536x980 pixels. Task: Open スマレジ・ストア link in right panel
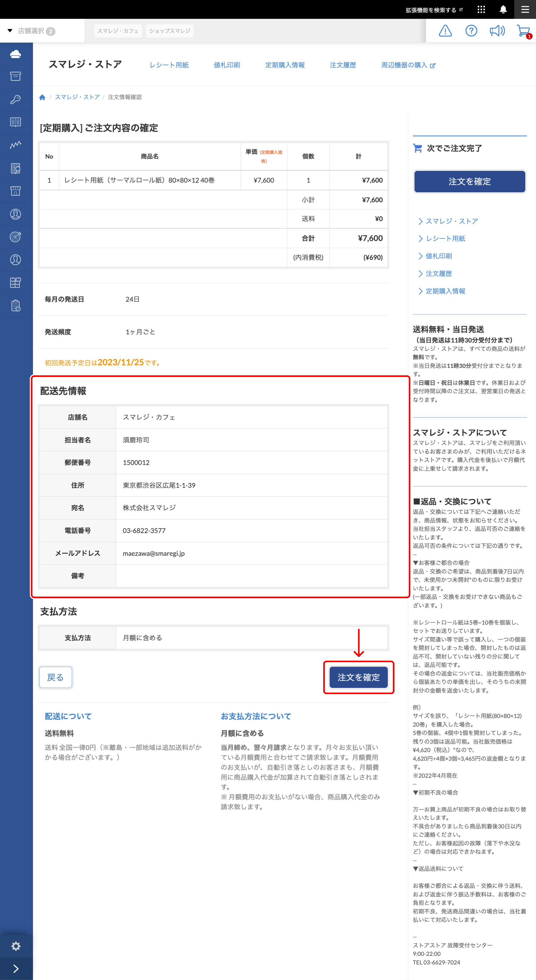(x=451, y=221)
